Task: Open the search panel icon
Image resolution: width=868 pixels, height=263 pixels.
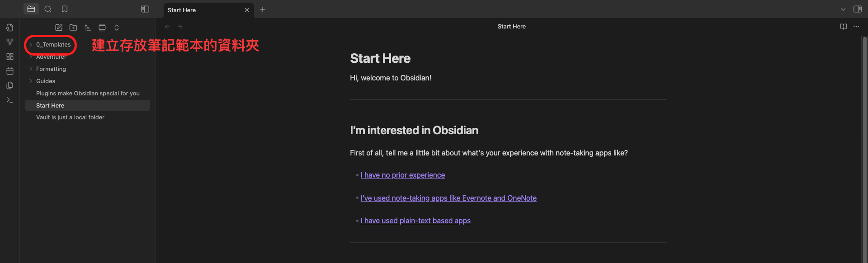Action: [x=48, y=9]
